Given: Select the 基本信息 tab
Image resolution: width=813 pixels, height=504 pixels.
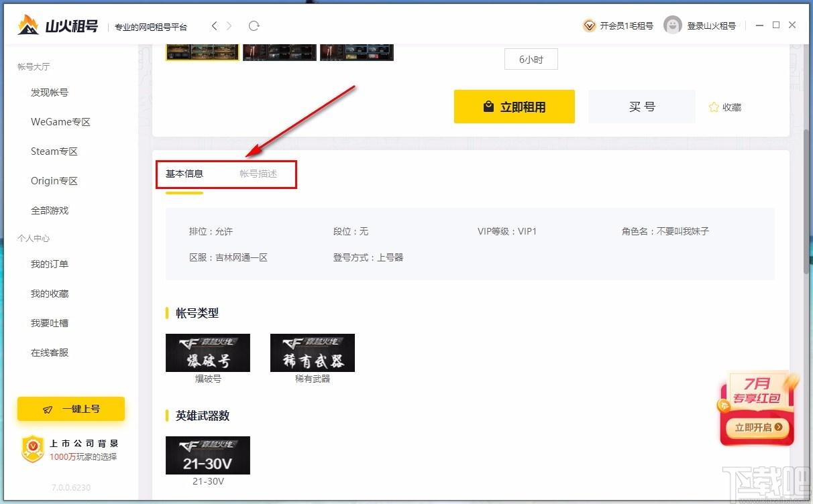Looking at the screenshot, I should tap(184, 174).
